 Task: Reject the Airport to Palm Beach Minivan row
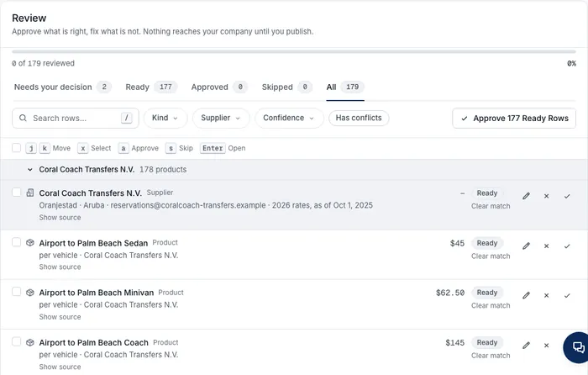point(546,295)
